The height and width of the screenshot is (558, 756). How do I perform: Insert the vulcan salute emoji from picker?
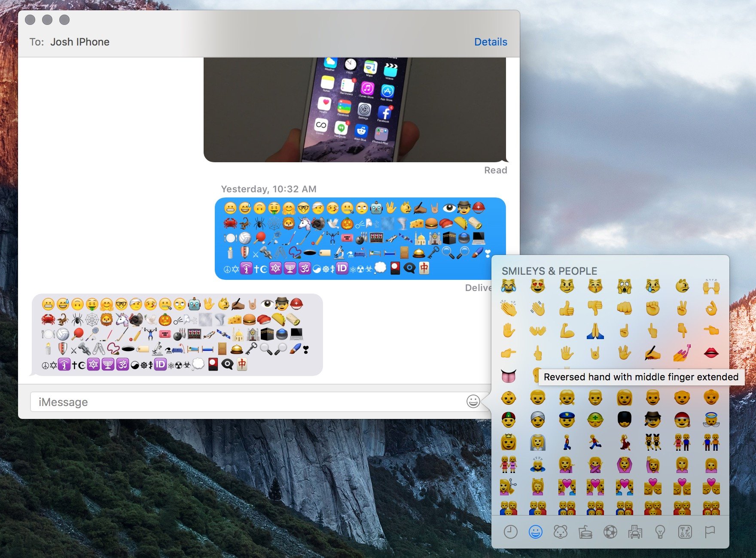click(x=624, y=353)
